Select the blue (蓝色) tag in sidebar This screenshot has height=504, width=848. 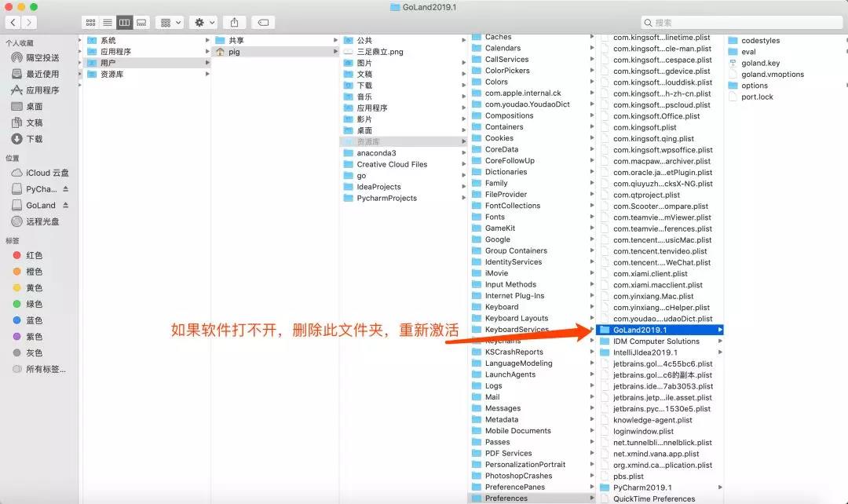(34, 320)
